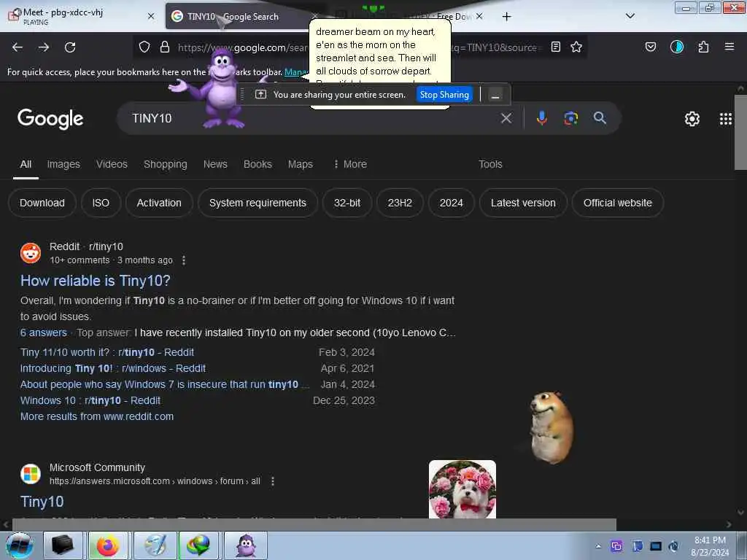Open three-dot menu for Microsoft Community result

pyautogui.click(x=273, y=481)
